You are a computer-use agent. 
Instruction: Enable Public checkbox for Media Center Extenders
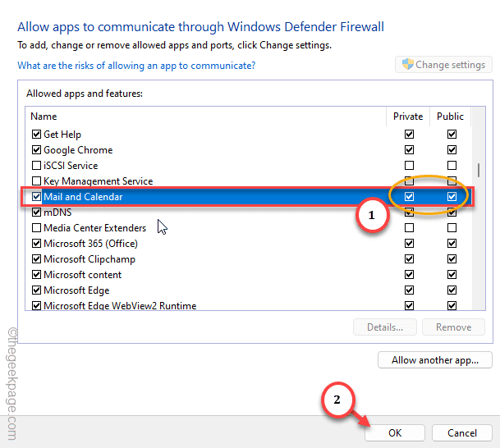(x=452, y=228)
